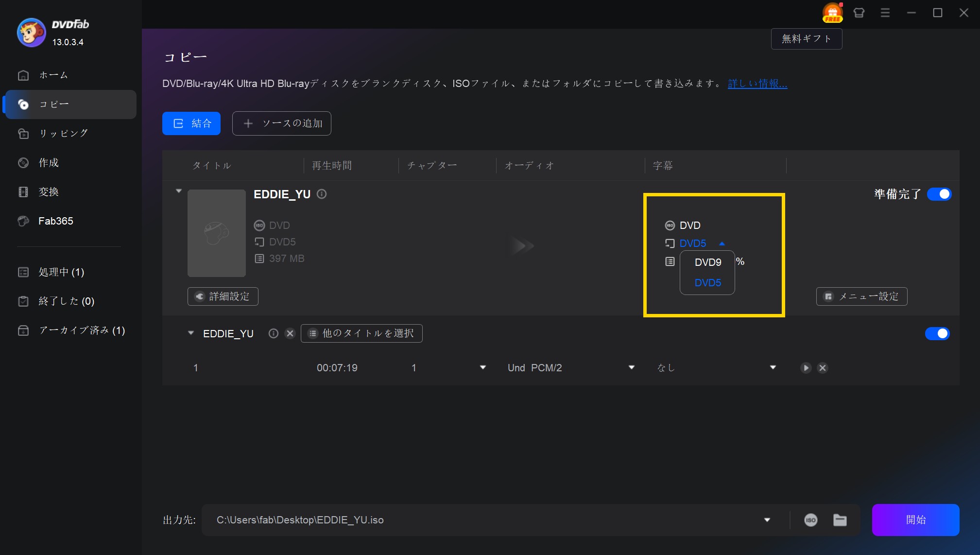Minimize the DVDFab window
Viewport: 980px width, 555px height.
(911, 13)
